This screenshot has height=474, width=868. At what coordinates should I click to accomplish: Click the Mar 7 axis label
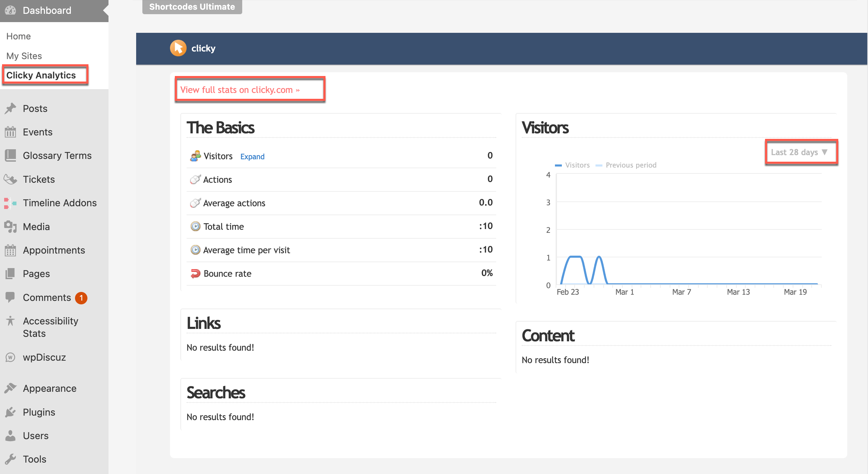(x=681, y=292)
